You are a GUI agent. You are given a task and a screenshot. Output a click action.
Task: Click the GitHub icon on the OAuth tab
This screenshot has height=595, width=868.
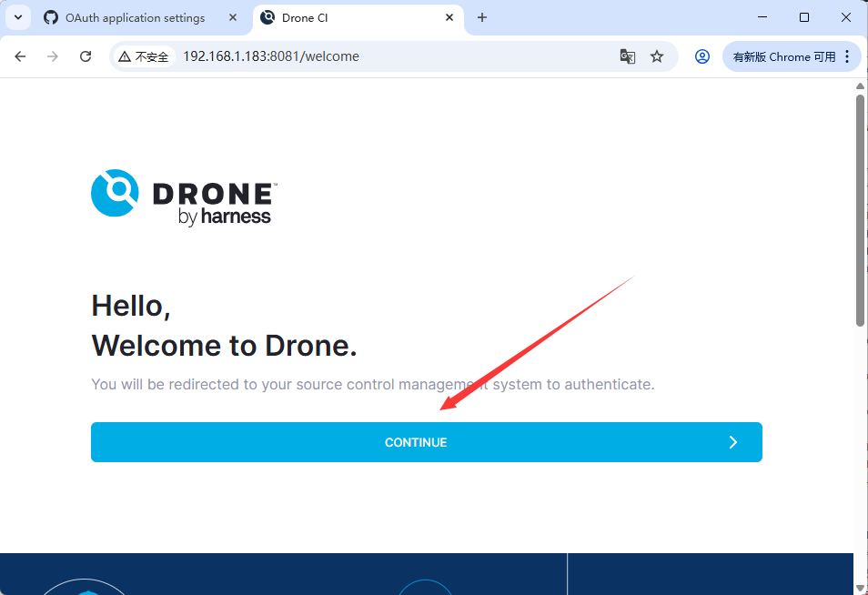(x=50, y=17)
